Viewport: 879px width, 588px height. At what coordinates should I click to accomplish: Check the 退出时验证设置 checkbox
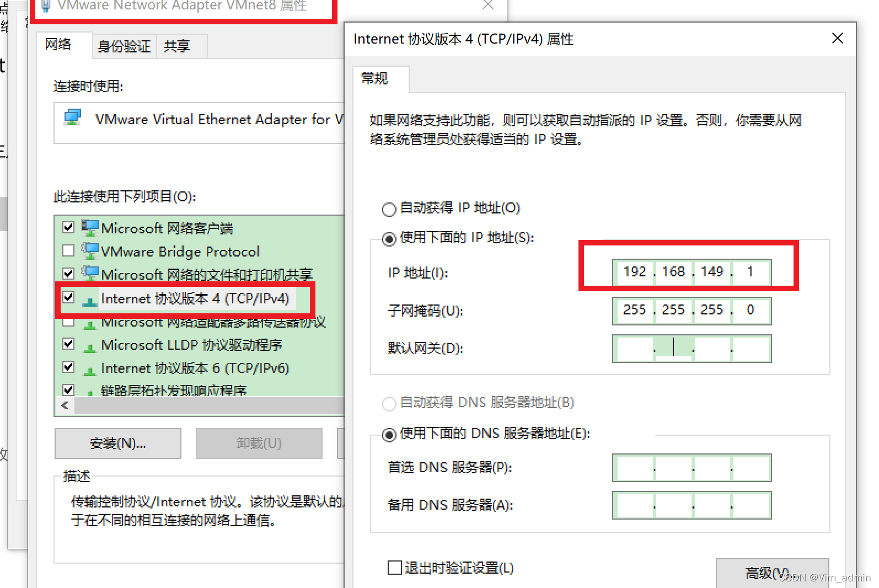[394, 568]
